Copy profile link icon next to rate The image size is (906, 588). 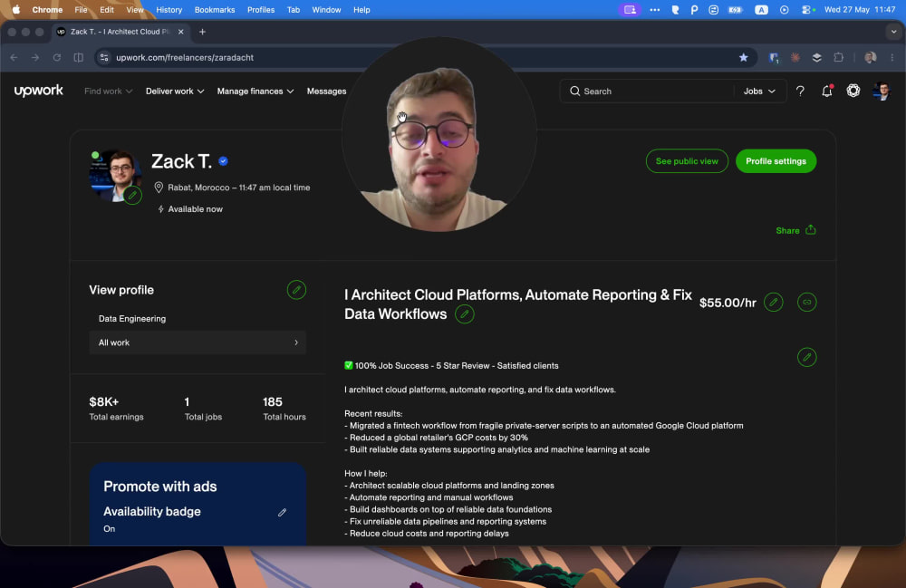(x=807, y=302)
